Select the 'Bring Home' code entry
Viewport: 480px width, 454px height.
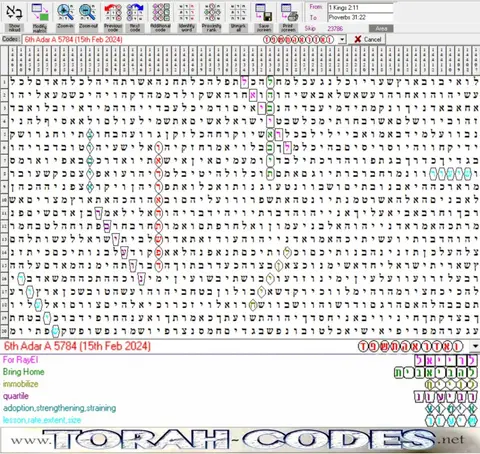pyautogui.click(x=23, y=372)
